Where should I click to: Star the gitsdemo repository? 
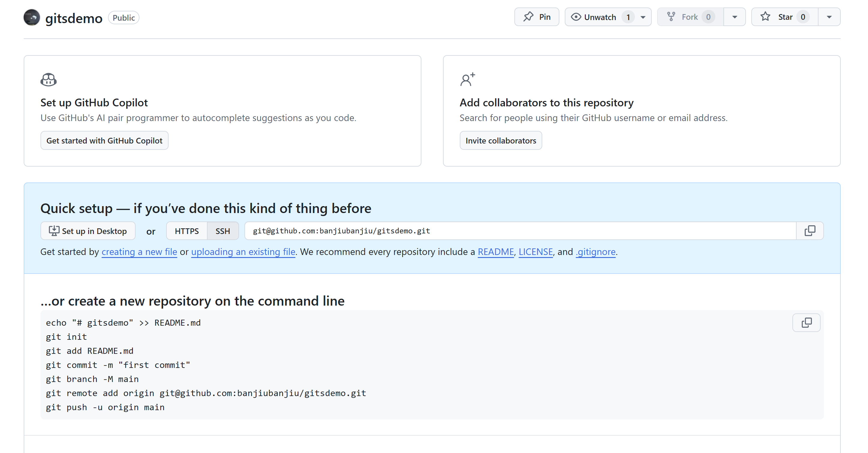784,17
